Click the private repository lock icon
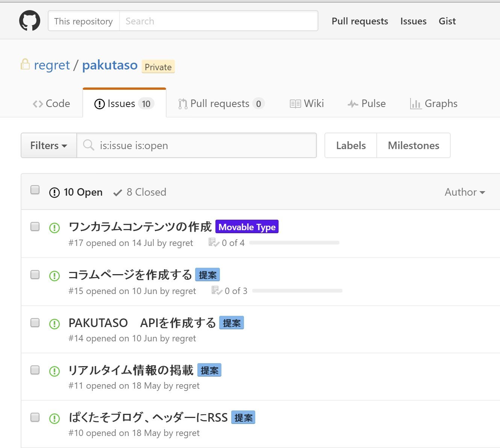 (x=25, y=65)
